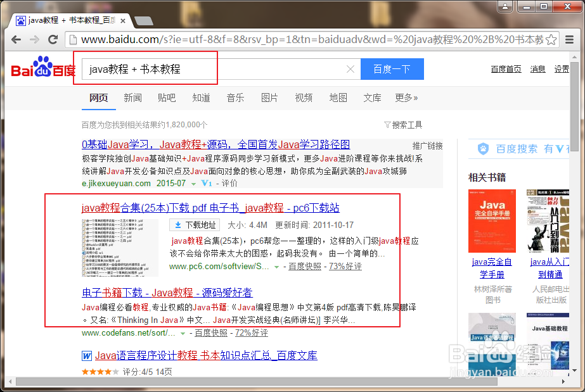The height and width of the screenshot is (392, 585).
Task: Click the browser address bar URL
Action: click(312, 39)
